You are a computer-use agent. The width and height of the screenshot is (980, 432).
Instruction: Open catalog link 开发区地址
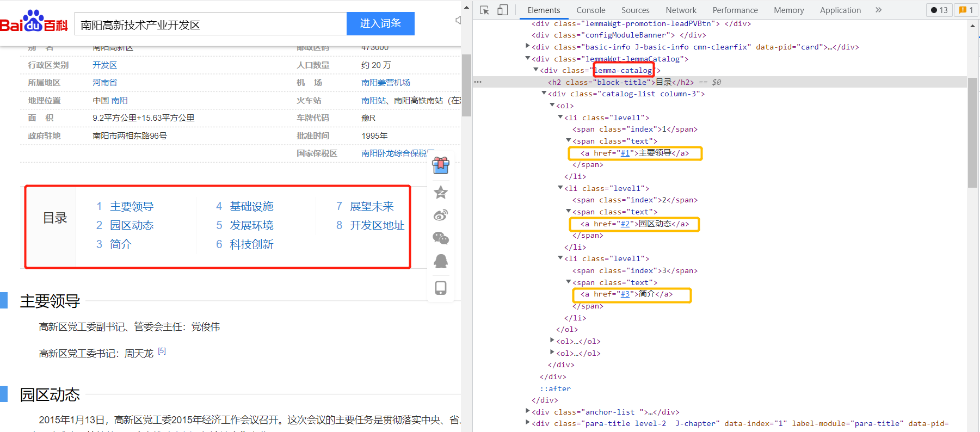click(377, 225)
